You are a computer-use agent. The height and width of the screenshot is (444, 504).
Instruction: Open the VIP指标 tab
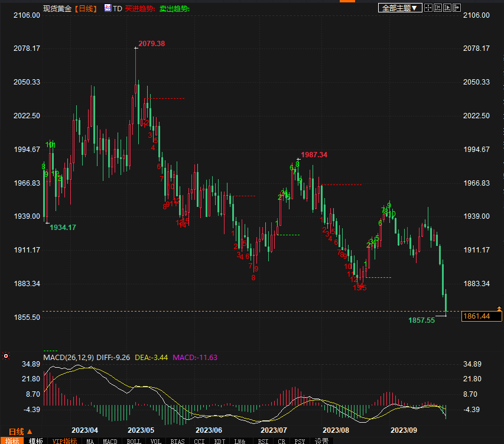(64, 440)
